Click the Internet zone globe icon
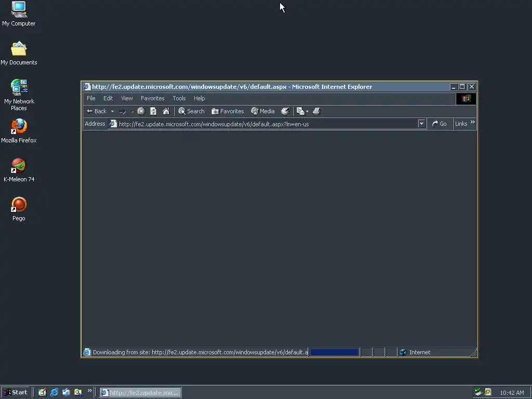Image resolution: width=532 pixels, height=399 pixels. tap(403, 352)
